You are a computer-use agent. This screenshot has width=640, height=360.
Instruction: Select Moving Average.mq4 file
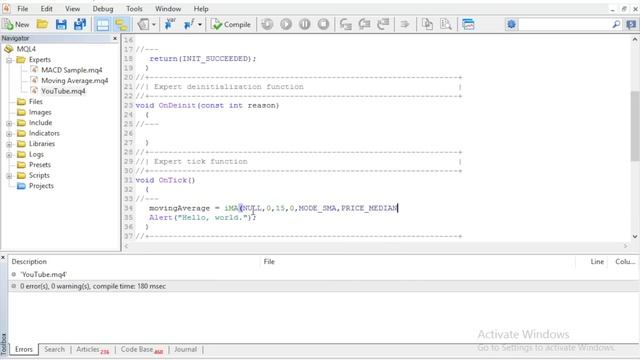pos(75,81)
